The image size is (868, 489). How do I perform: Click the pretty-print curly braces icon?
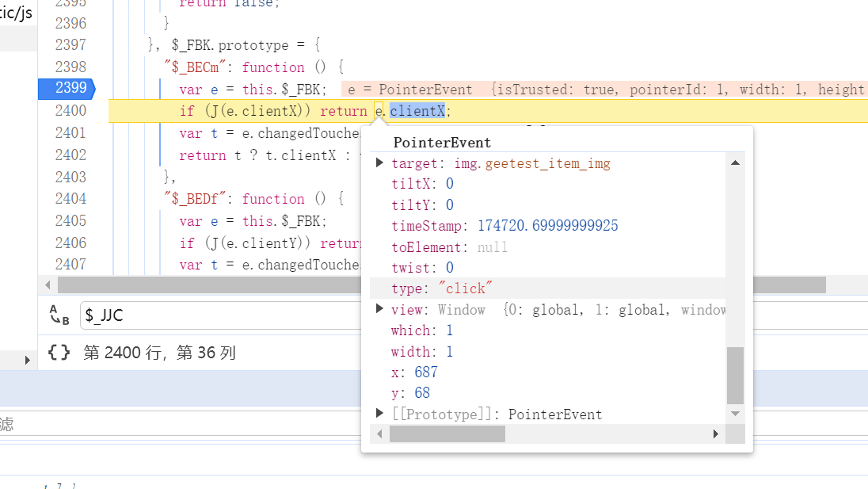(59, 352)
